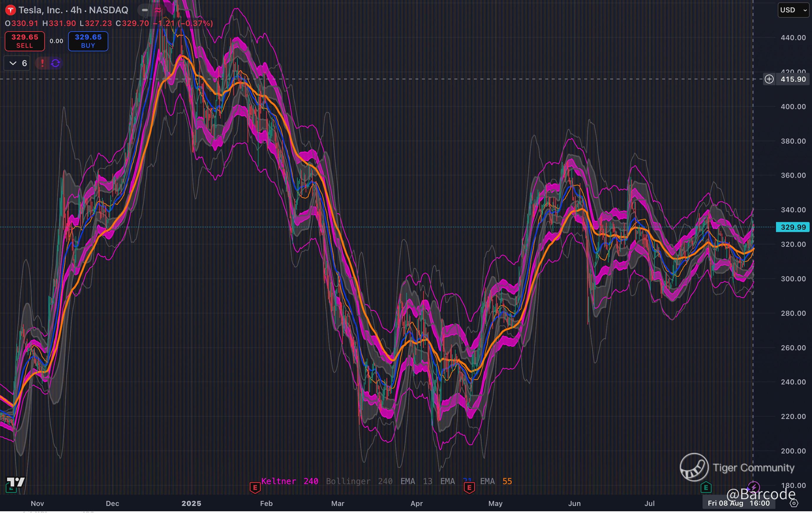Open the USD currency dropdown

pos(793,10)
